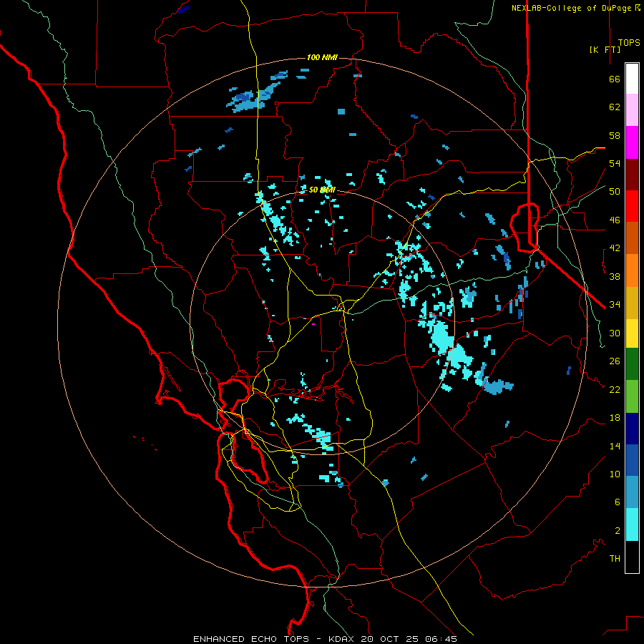Click the "26" legend value
The width and height of the screenshot is (644, 644).
pyautogui.click(x=615, y=361)
